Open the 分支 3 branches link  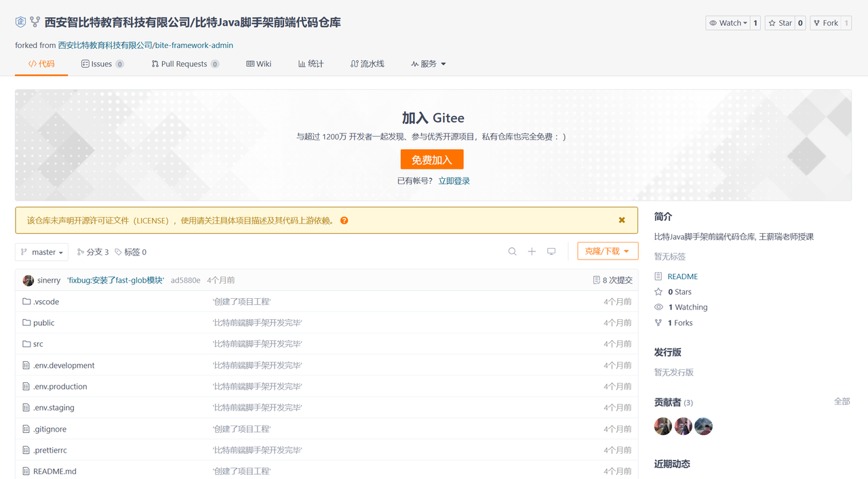(93, 252)
